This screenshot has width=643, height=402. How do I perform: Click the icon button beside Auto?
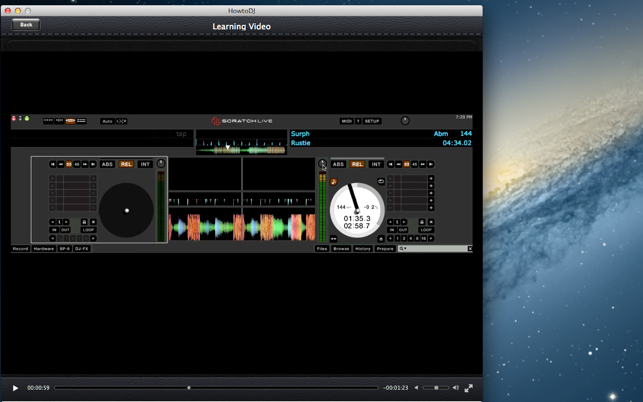122,121
